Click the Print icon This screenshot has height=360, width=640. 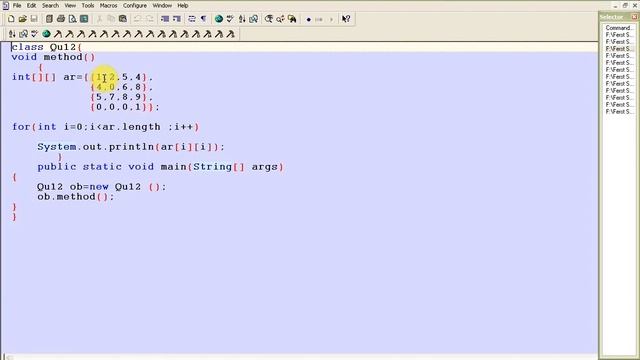point(61,19)
